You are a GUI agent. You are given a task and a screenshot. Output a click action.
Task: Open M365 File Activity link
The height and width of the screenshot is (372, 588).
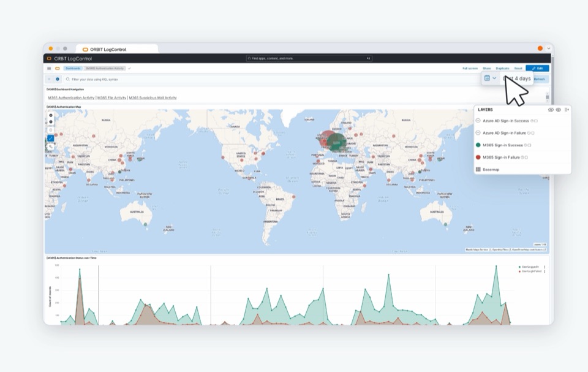pos(111,97)
